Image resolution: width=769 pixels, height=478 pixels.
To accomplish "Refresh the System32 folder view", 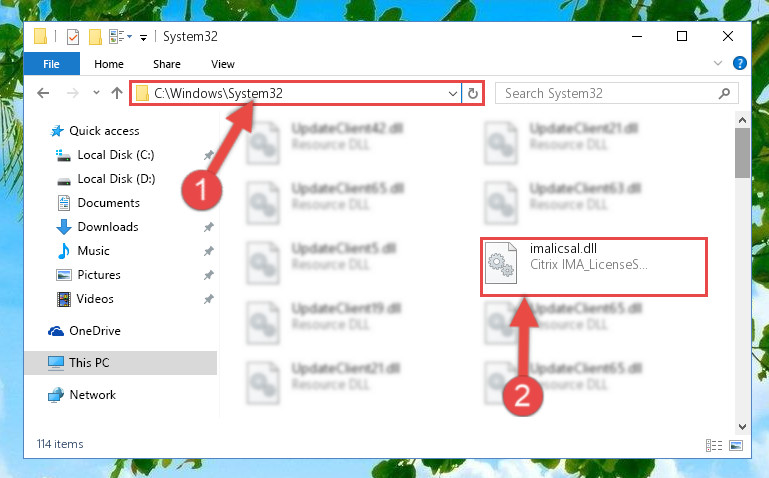I will coord(473,93).
